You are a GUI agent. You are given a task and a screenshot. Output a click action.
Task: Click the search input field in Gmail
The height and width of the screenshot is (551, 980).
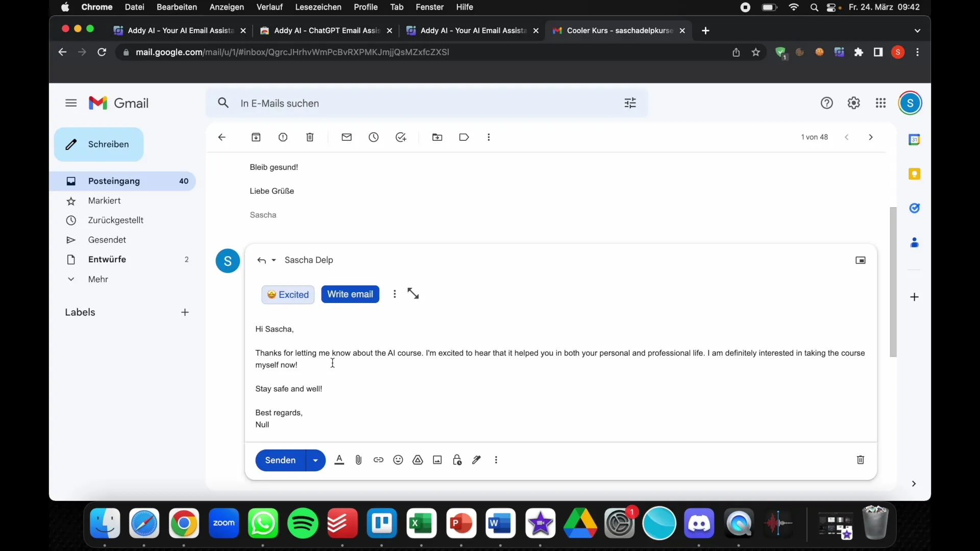coord(427,103)
